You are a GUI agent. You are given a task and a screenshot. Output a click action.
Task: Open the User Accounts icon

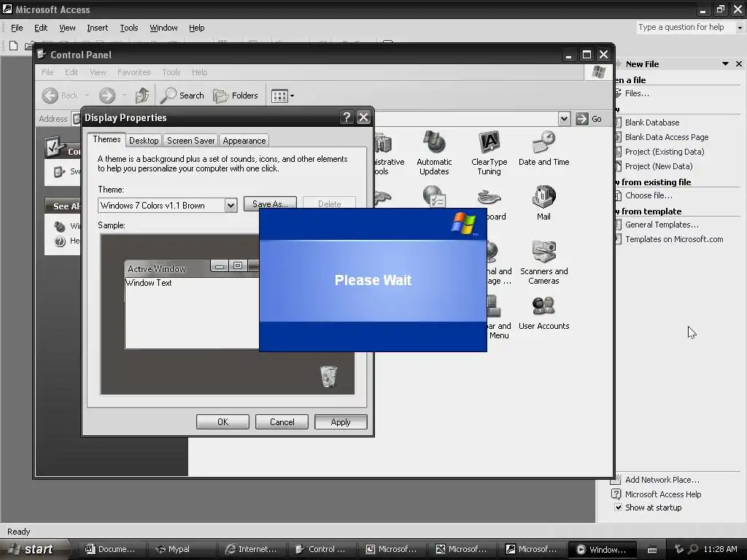(543, 313)
